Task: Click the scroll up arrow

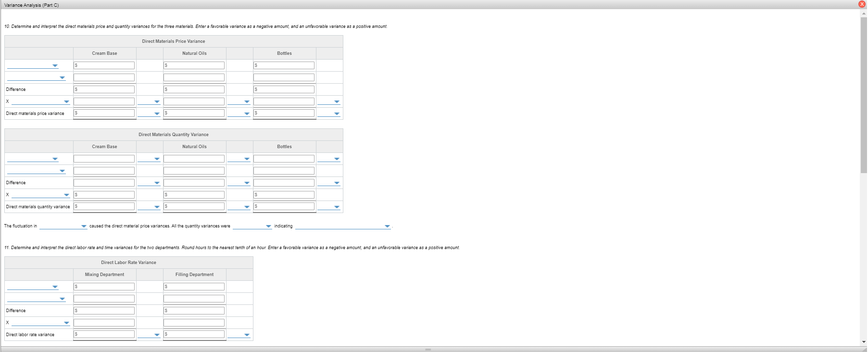Action: tap(864, 13)
